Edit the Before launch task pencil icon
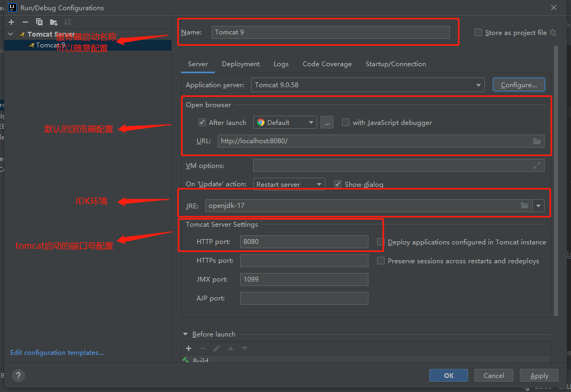 217,348
